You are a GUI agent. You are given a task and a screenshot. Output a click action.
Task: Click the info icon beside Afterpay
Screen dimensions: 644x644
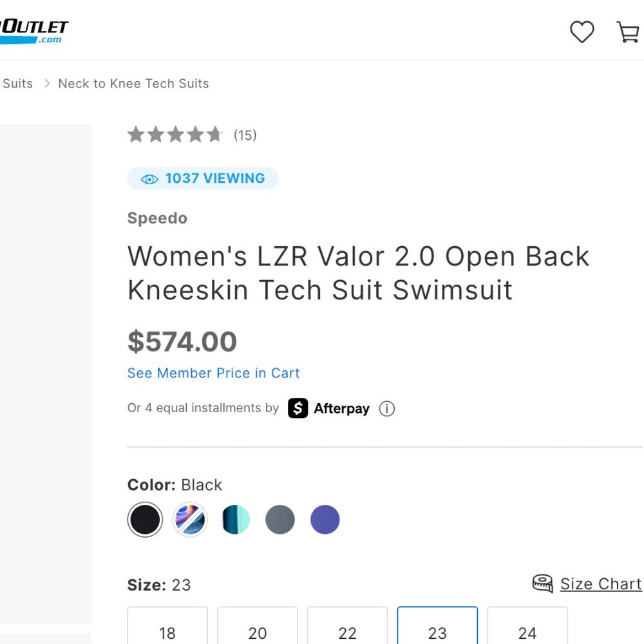point(386,409)
